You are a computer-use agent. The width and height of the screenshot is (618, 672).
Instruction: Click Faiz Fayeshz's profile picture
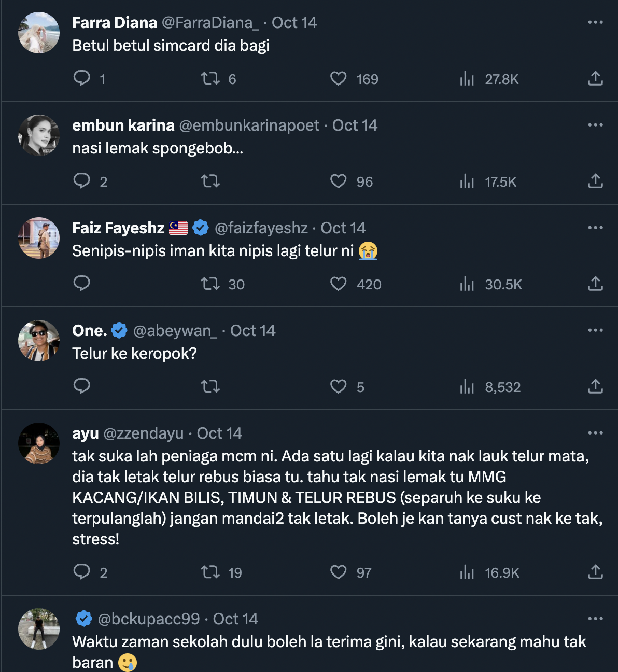click(39, 238)
